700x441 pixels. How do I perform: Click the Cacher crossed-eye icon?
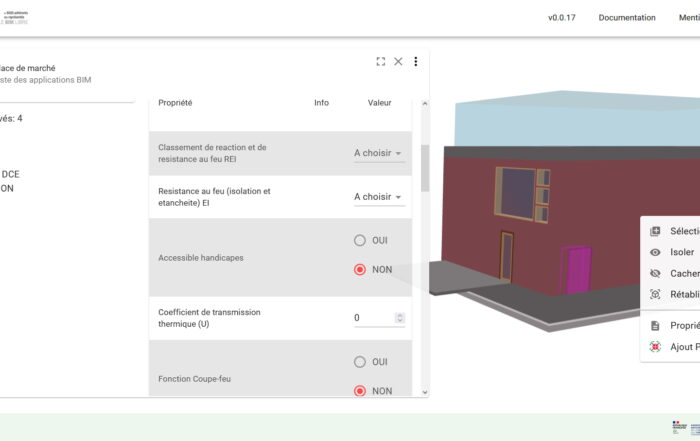pos(655,273)
